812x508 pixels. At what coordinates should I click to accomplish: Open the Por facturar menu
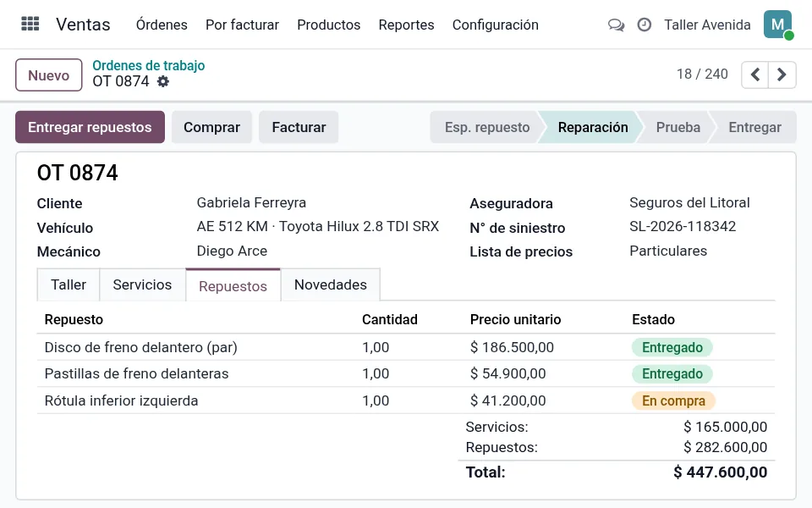[242, 25]
